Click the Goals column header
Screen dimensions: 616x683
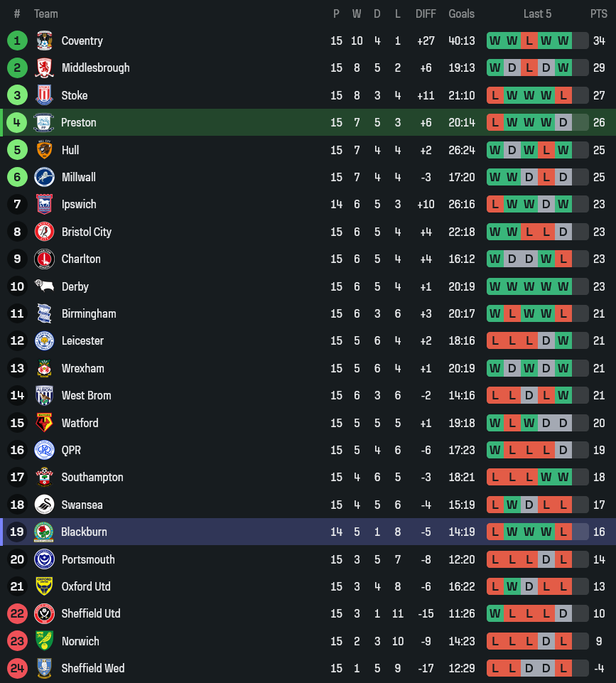click(461, 14)
